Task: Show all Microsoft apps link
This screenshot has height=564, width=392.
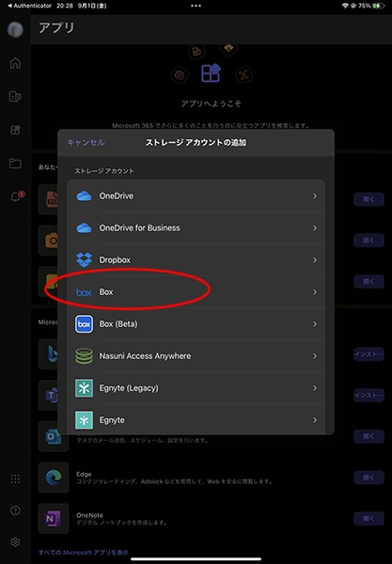Action: [x=84, y=553]
